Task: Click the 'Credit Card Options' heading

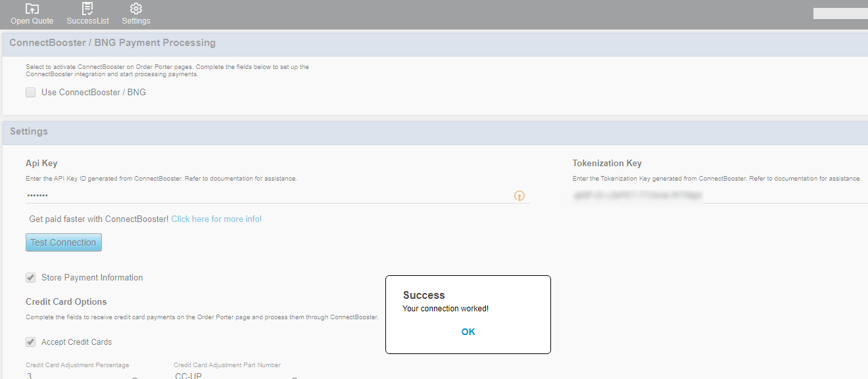Action: coord(66,302)
